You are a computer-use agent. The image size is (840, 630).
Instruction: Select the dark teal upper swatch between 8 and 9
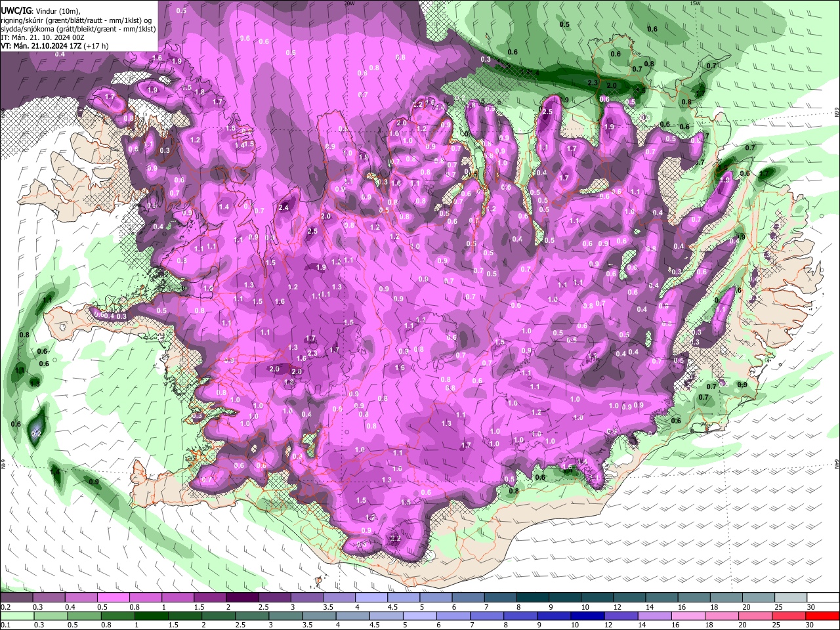tap(532, 598)
